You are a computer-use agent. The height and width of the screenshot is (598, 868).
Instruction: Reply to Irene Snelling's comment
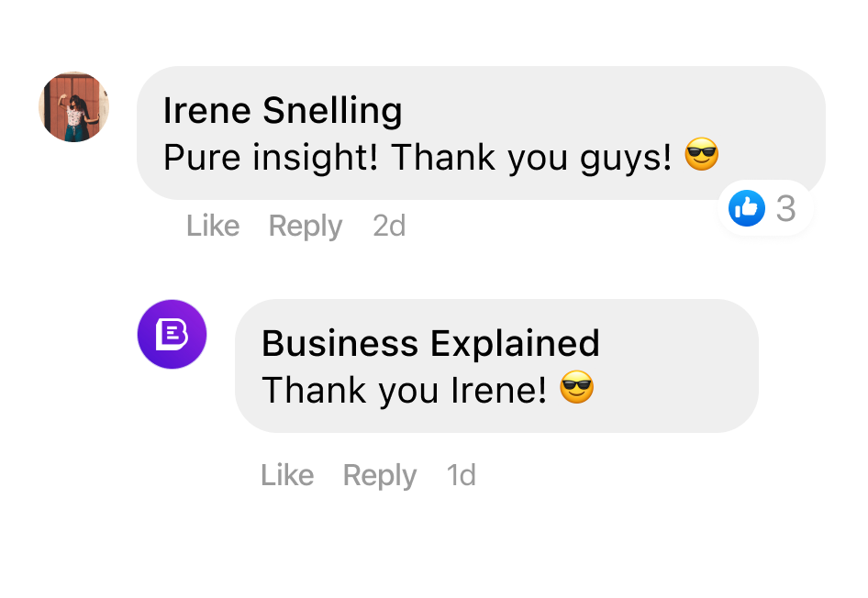(x=305, y=226)
